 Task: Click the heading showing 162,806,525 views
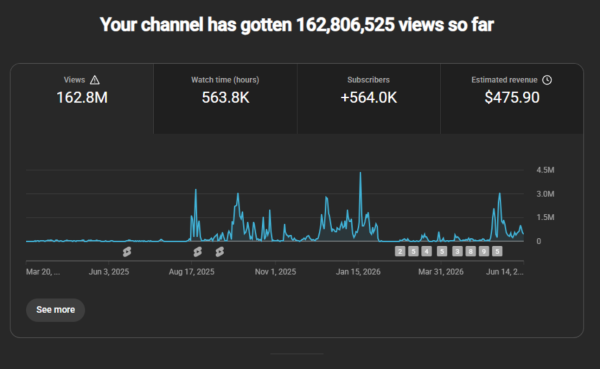[297, 25]
